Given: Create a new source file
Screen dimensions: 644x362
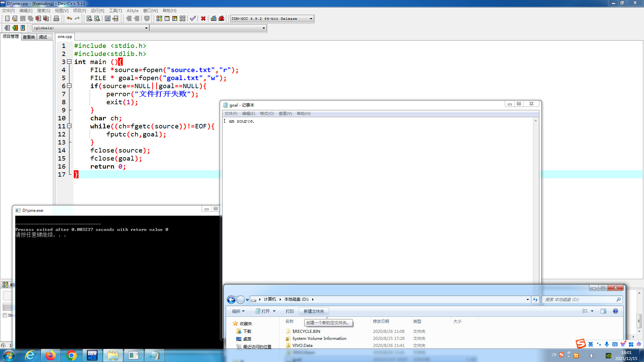Looking at the screenshot, I should (7, 18).
